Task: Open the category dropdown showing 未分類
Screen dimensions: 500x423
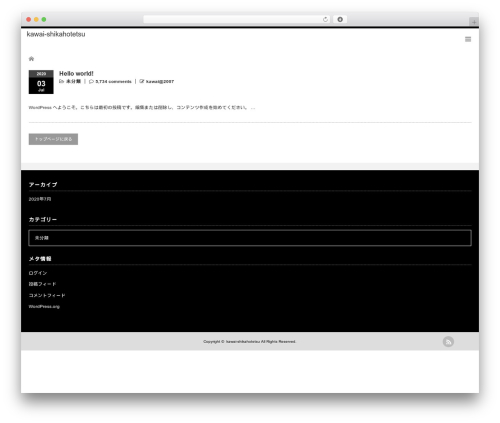Action: coord(250,238)
